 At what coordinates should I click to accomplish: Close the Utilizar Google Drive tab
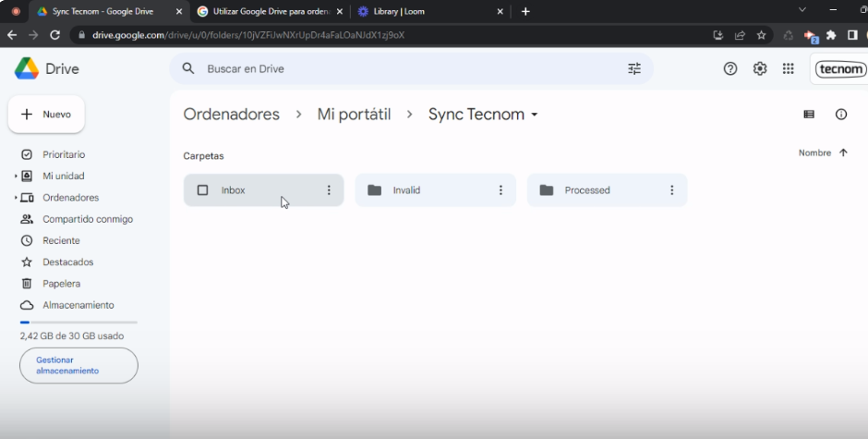coord(339,11)
